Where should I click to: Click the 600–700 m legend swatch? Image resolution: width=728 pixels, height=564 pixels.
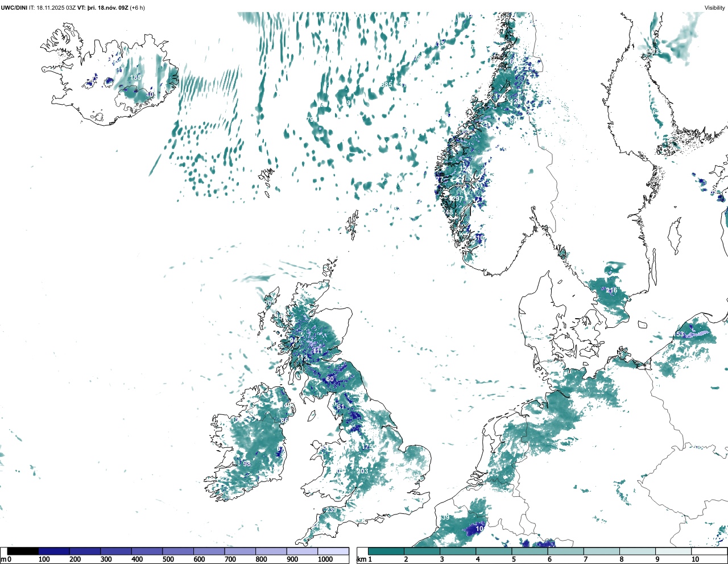209,551
